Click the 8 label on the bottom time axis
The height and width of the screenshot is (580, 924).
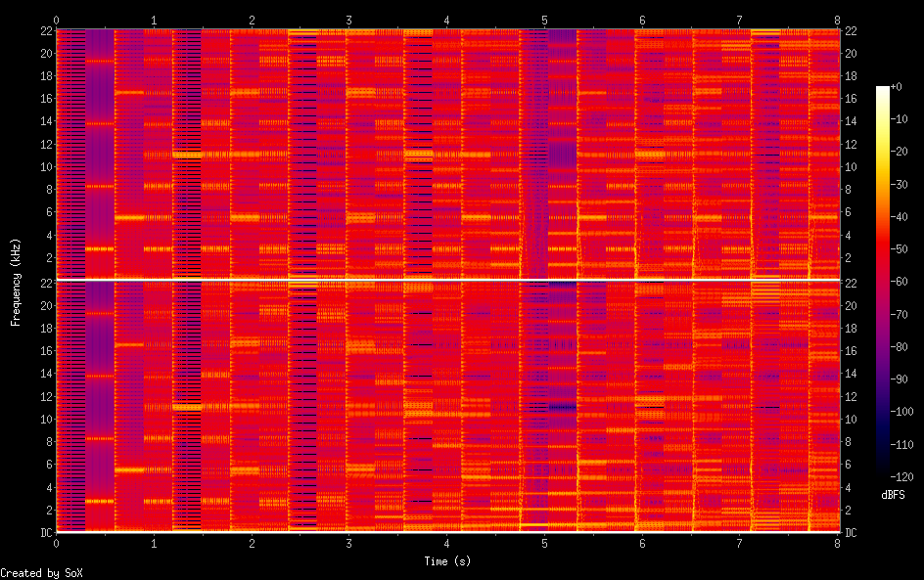coord(837,544)
